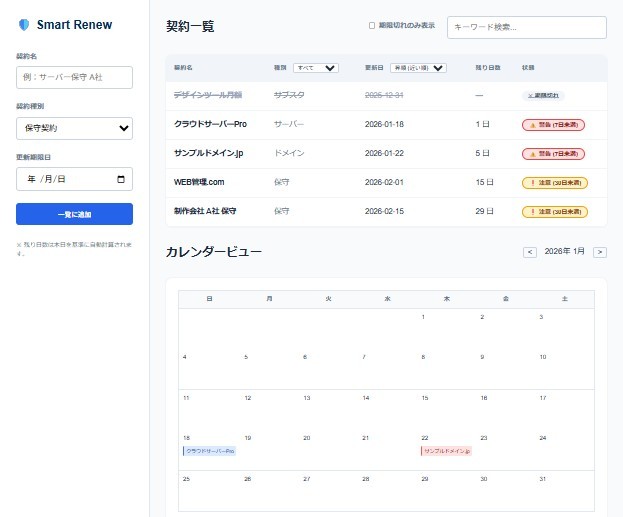Click the warning badge for クラウドサーバーPro
623x517 pixels.
tap(553, 125)
